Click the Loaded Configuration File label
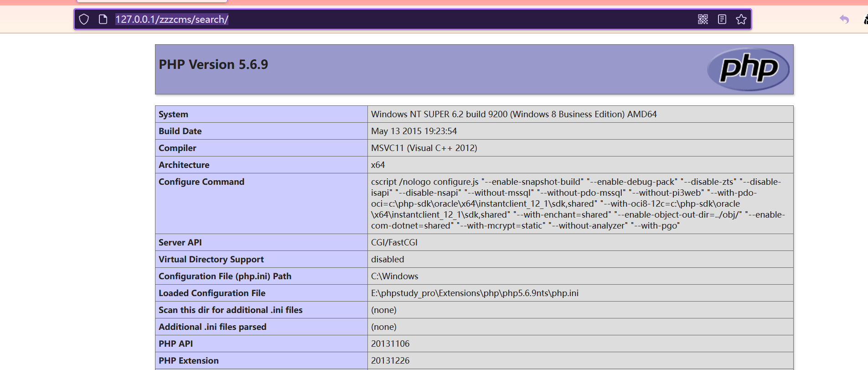Screen dimensions: 868x370 click(212, 293)
